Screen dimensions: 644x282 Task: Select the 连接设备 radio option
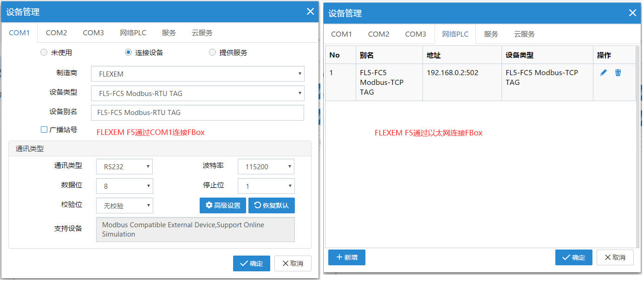[x=129, y=52]
